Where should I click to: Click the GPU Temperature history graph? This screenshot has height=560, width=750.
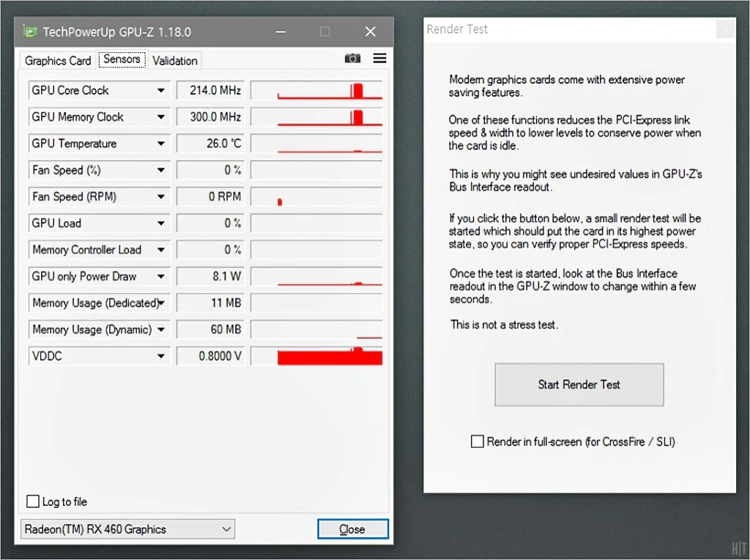tap(316, 143)
